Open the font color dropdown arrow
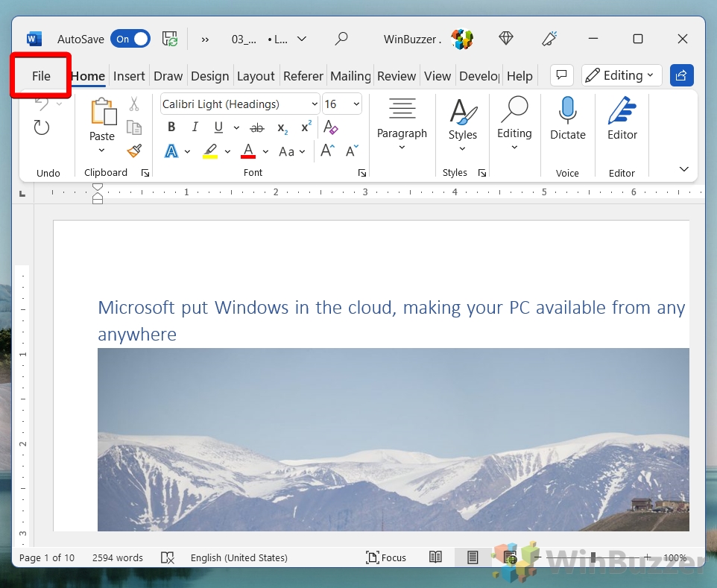Viewport: 717px width, 588px height. click(x=265, y=151)
